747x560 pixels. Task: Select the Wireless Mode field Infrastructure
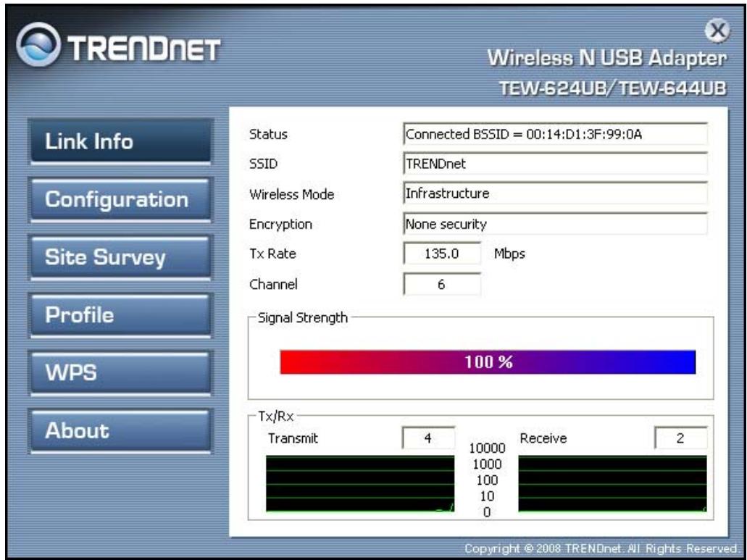pos(555,194)
